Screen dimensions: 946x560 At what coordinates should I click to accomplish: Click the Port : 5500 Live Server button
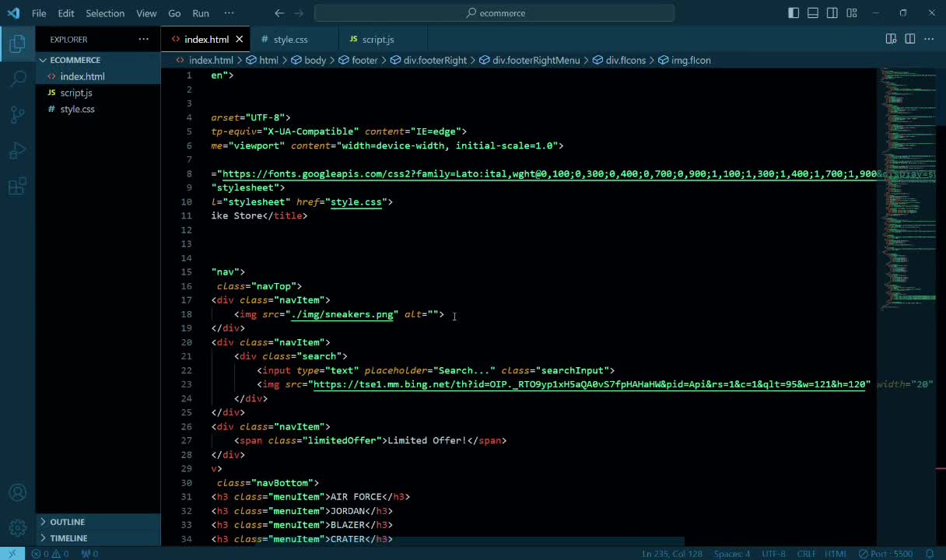tap(885, 554)
